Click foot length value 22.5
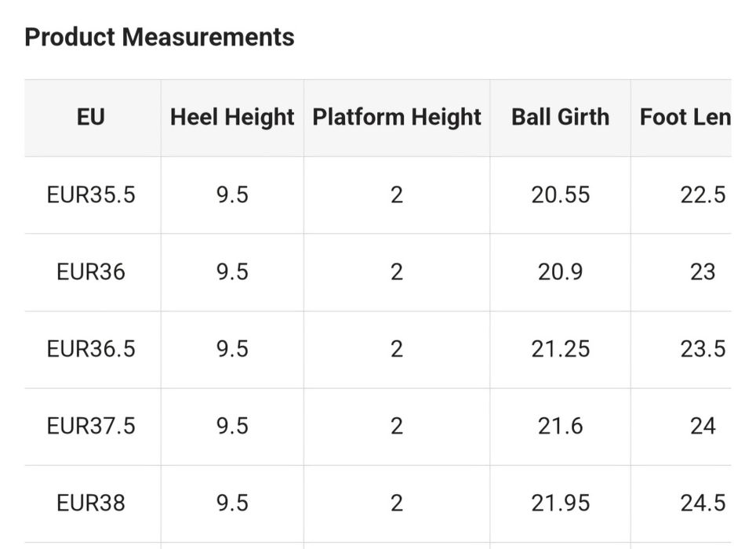 702,195
